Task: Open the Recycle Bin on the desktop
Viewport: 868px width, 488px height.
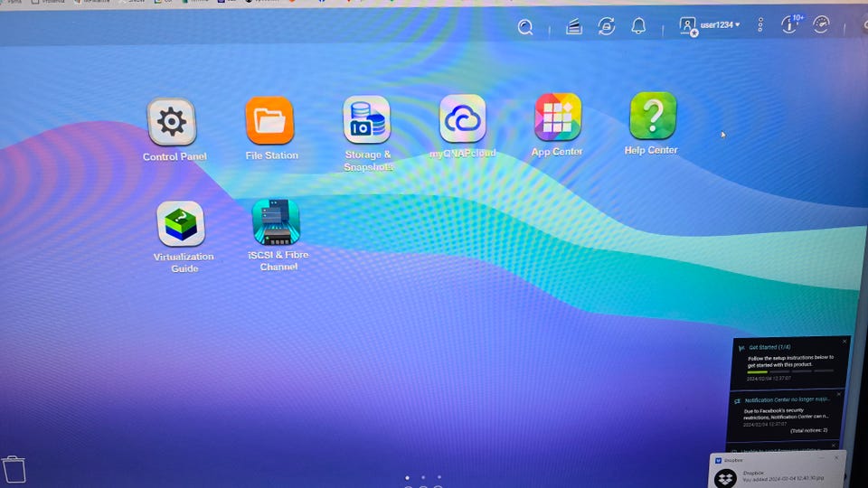Action: coord(14,469)
